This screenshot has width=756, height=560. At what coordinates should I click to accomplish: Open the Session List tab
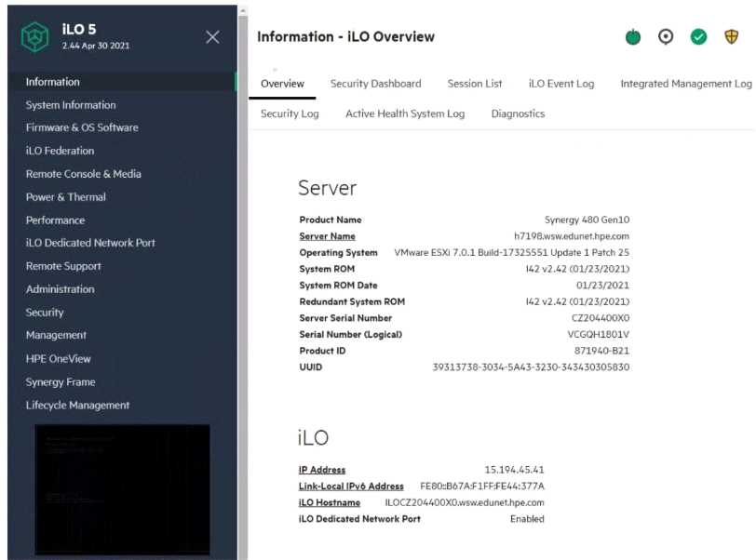(474, 84)
